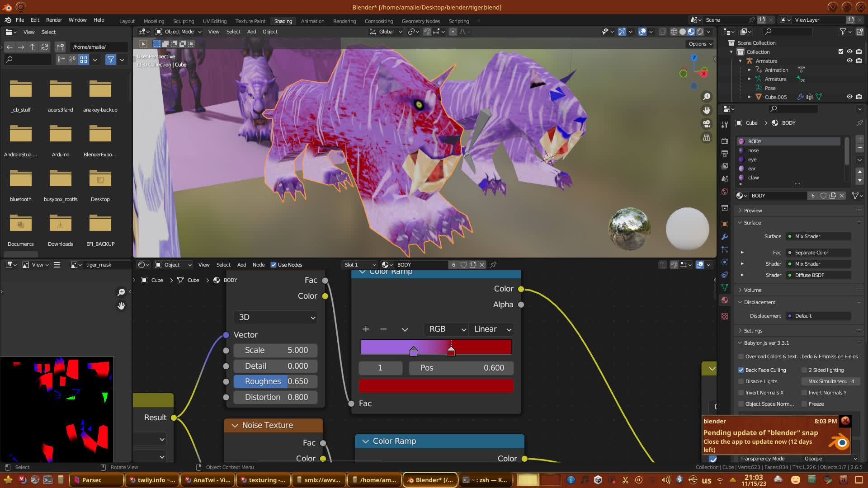The image size is (868, 488).
Task: Toggle perspective/orthographic grid icon
Action: (706, 137)
